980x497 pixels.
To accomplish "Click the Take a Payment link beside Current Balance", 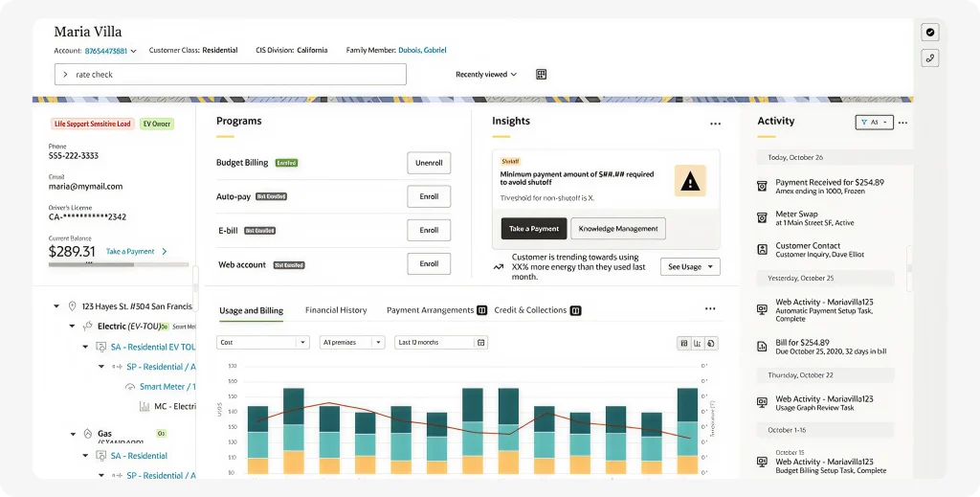I will pos(130,251).
